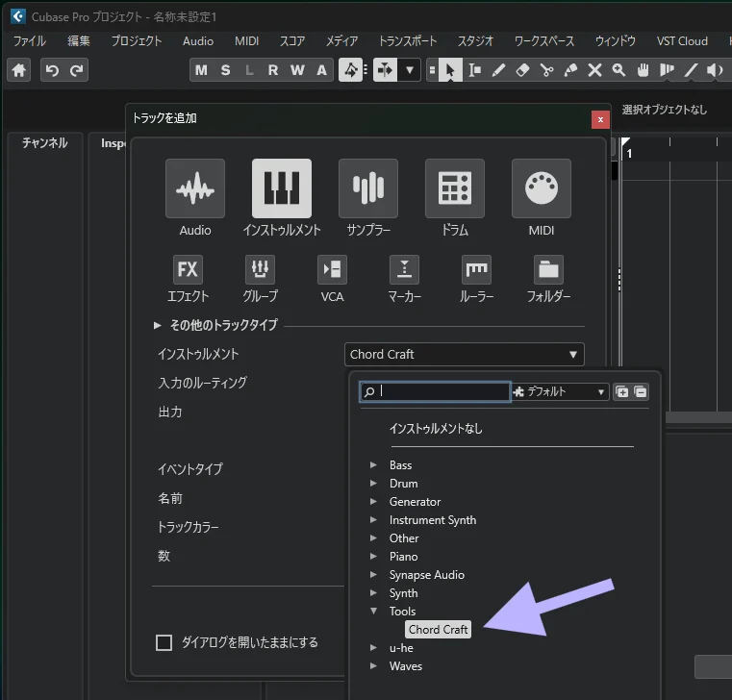
Task: Select the Erase tool
Action: coord(522,70)
